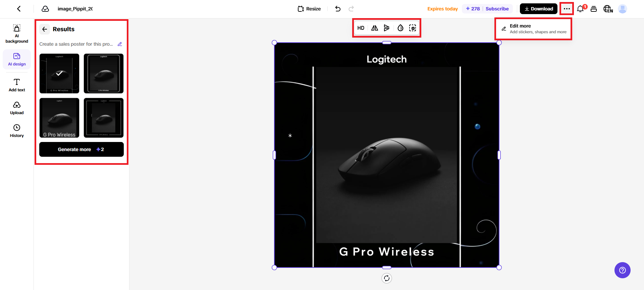Select the flip horizontal icon

pos(375,28)
